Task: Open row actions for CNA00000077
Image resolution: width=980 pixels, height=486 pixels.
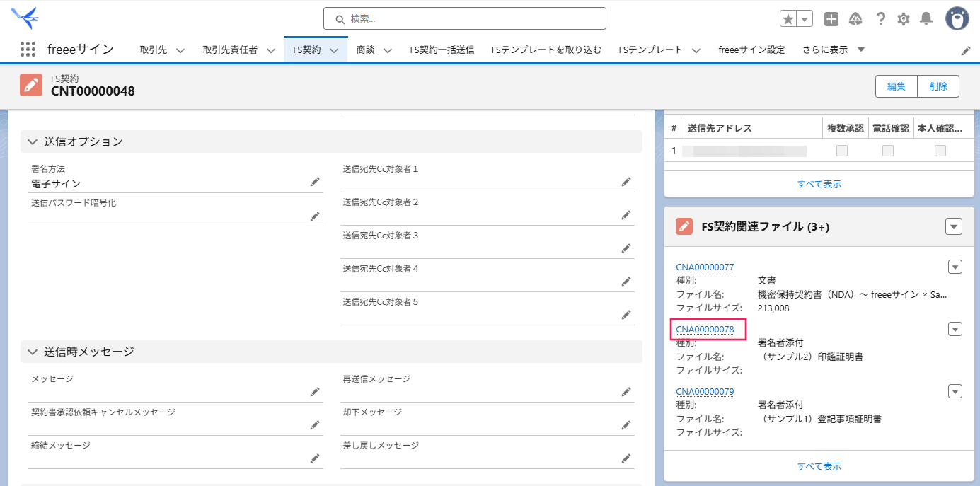Action: coord(955,267)
